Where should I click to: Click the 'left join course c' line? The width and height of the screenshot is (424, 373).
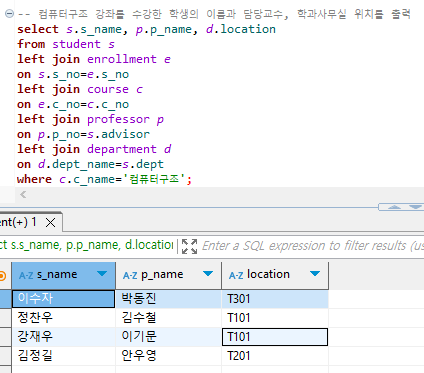(80, 89)
